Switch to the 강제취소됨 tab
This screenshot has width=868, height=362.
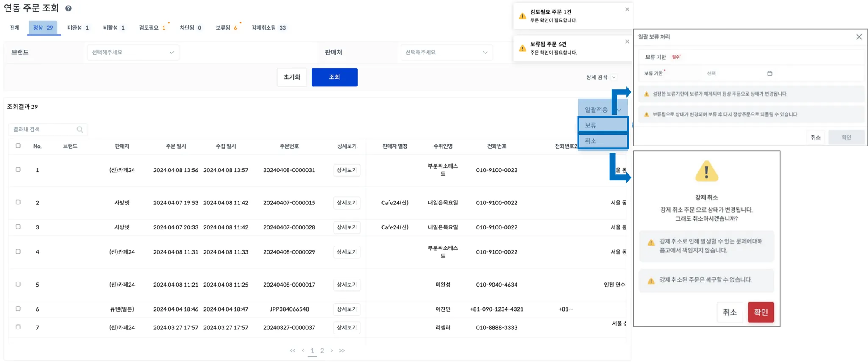pos(269,28)
